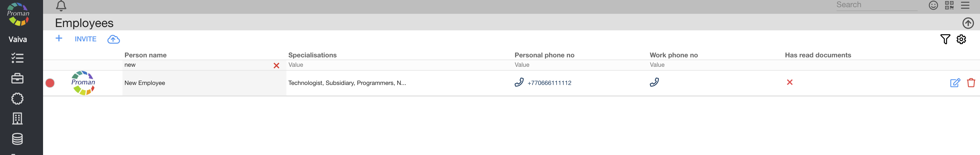Open the hamburger menu
This screenshot has height=155, width=980.
coord(965,5)
